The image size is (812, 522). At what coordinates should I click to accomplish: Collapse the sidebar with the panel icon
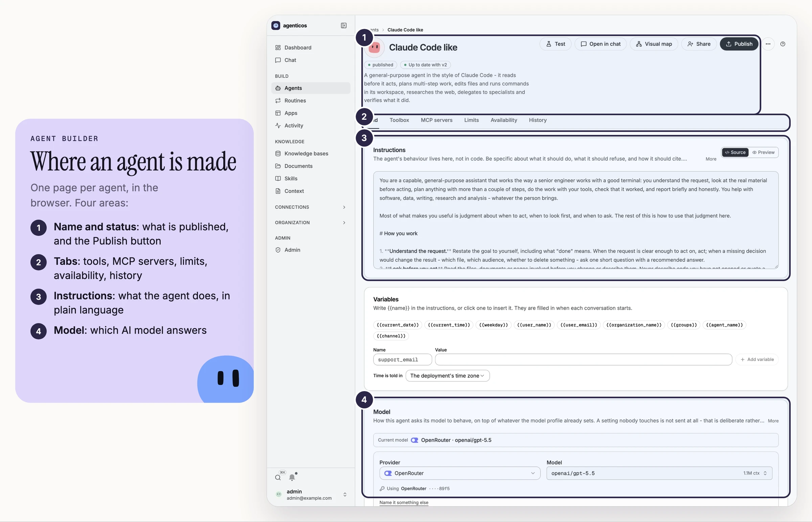(344, 25)
